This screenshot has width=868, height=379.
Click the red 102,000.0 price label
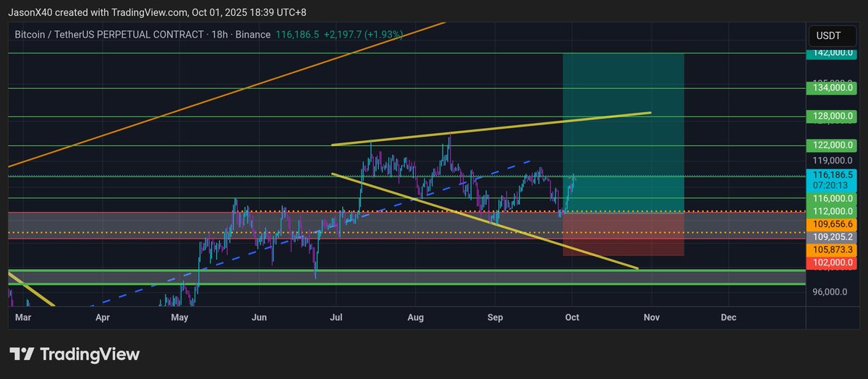click(833, 263)
